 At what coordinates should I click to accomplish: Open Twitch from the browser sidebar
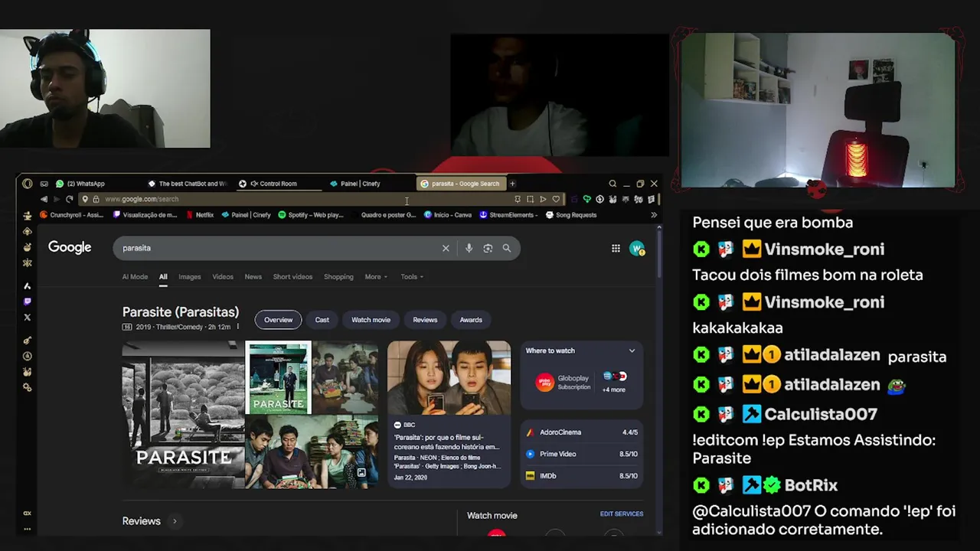point(28,302)
